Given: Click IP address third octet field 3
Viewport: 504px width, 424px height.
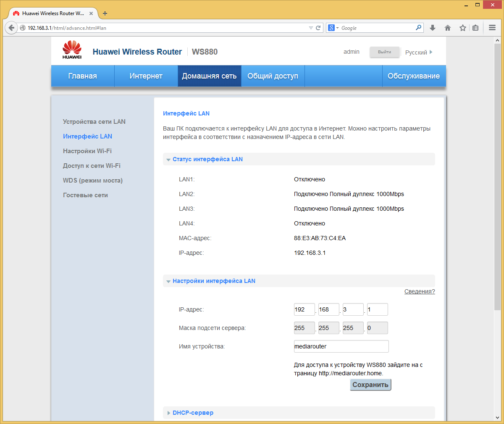Looking at the screenshot, I should pos(353,309).
